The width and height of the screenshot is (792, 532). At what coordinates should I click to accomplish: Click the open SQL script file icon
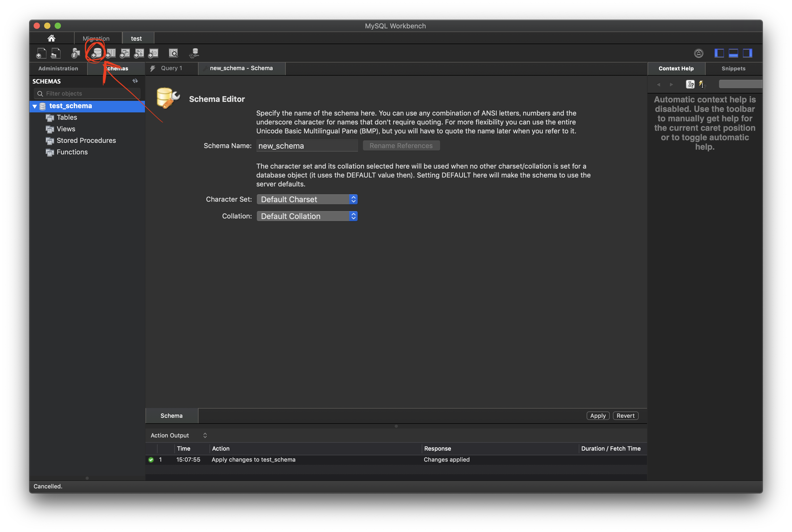(56, 53)
